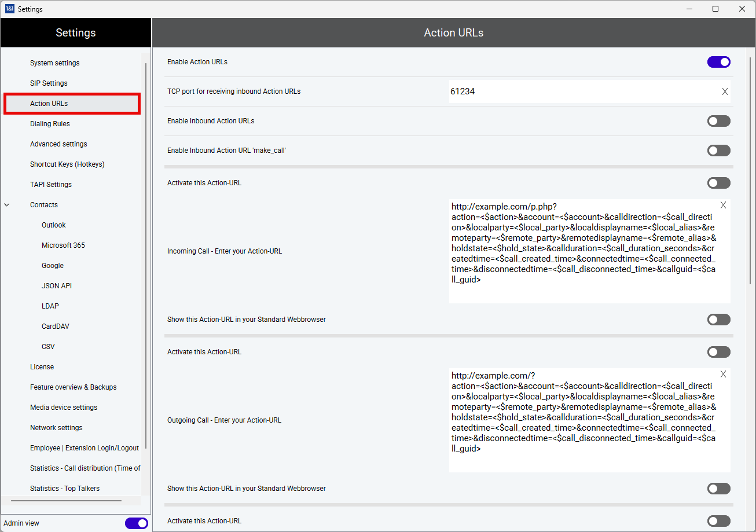Click the sidebar horizontal scrollbar

pos(66,501)
